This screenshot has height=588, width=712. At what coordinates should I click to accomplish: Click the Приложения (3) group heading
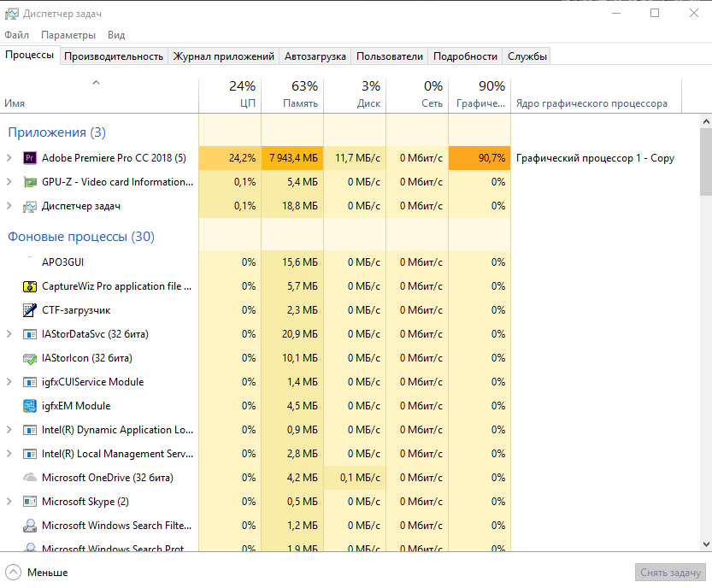(56, 132)
